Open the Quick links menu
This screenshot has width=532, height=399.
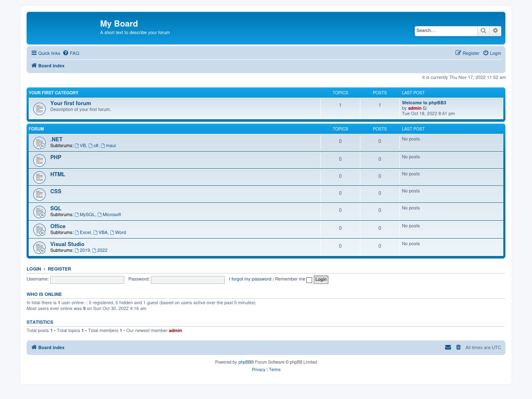(46, 53)
